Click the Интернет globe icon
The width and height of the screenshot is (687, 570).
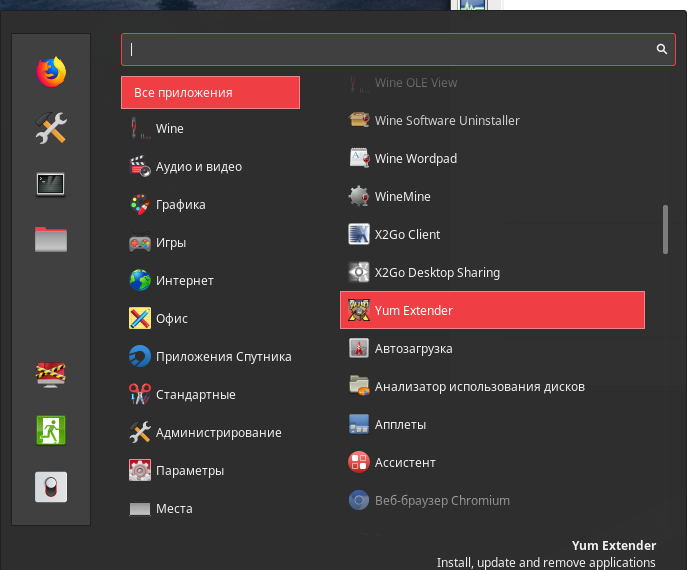[140, 280]
